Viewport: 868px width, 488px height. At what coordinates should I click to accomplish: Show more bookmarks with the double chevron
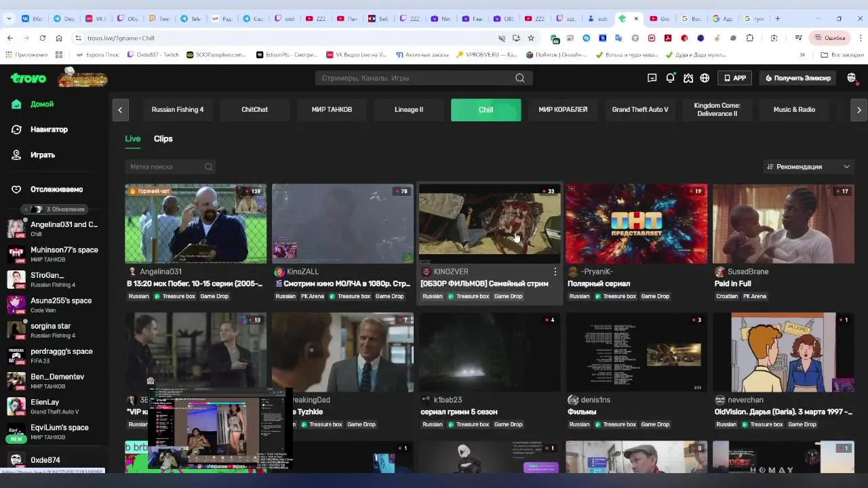coord(802,55)
